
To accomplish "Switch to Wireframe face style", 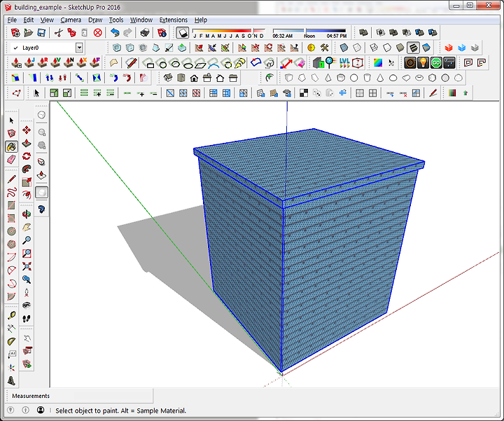I will coord(374,48).
